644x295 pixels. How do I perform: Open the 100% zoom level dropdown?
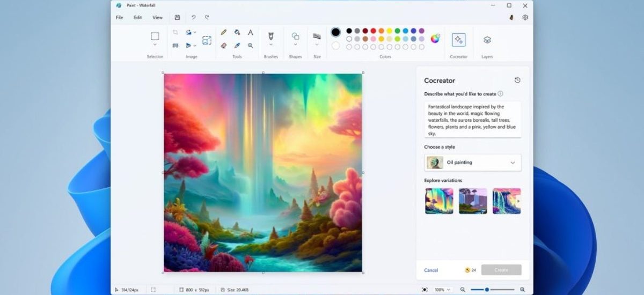(442, 290)
